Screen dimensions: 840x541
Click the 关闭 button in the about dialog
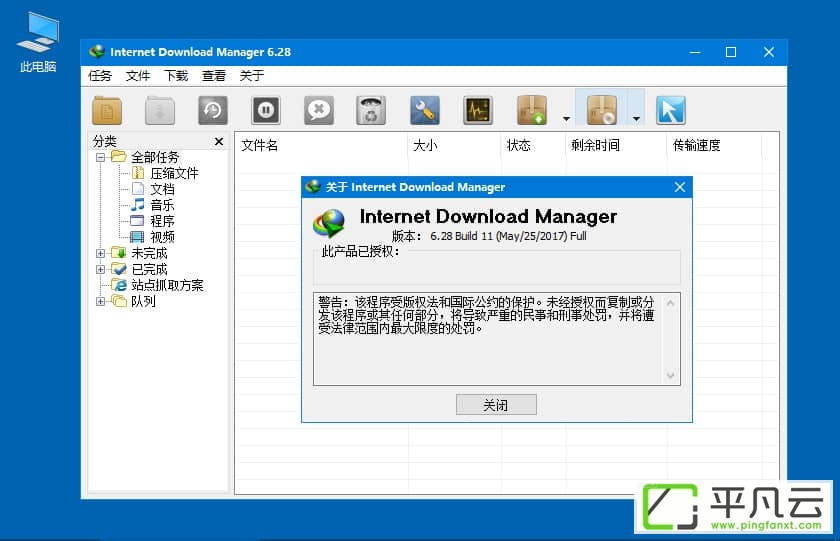coord(496,405)
